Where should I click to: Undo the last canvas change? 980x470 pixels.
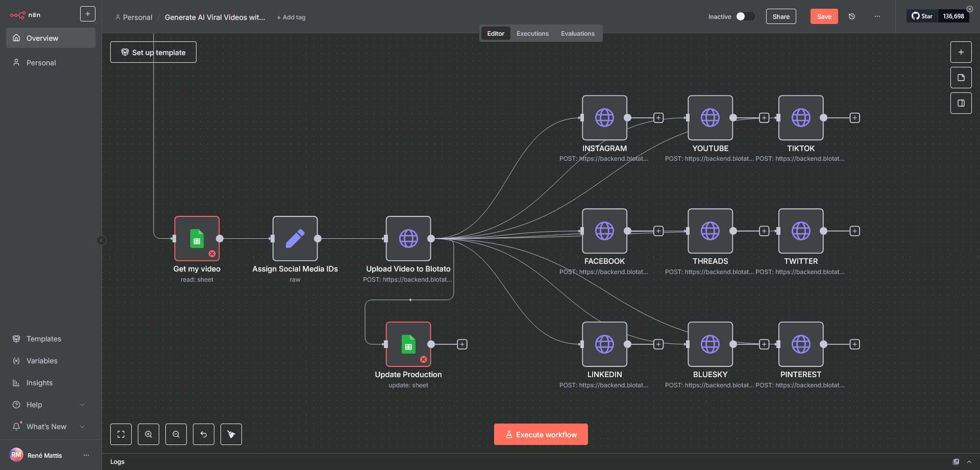point(204,434)
